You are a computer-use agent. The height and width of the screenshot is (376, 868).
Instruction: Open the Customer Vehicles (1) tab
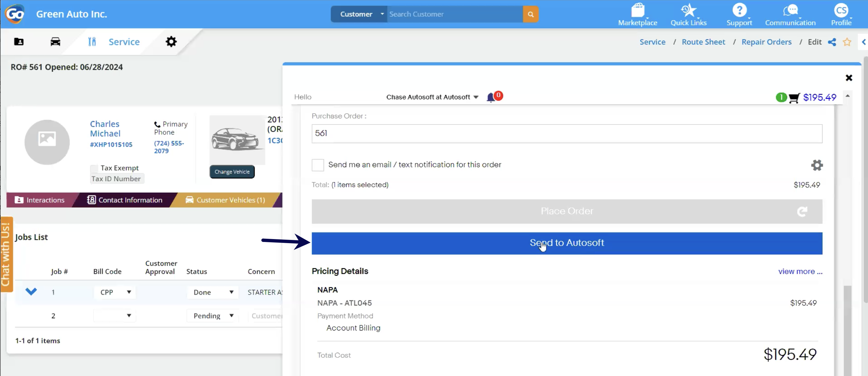pyautogui.click(x=225, y=200)
